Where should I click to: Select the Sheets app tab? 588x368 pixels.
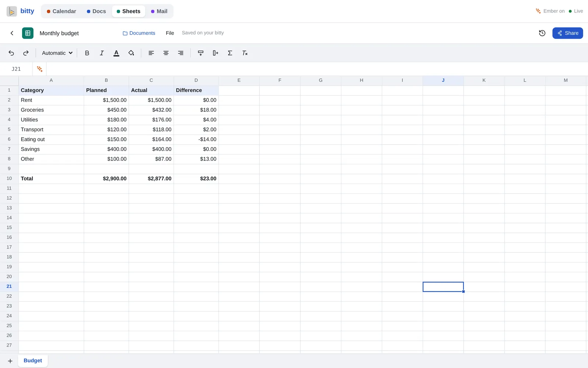pos(129,11)
